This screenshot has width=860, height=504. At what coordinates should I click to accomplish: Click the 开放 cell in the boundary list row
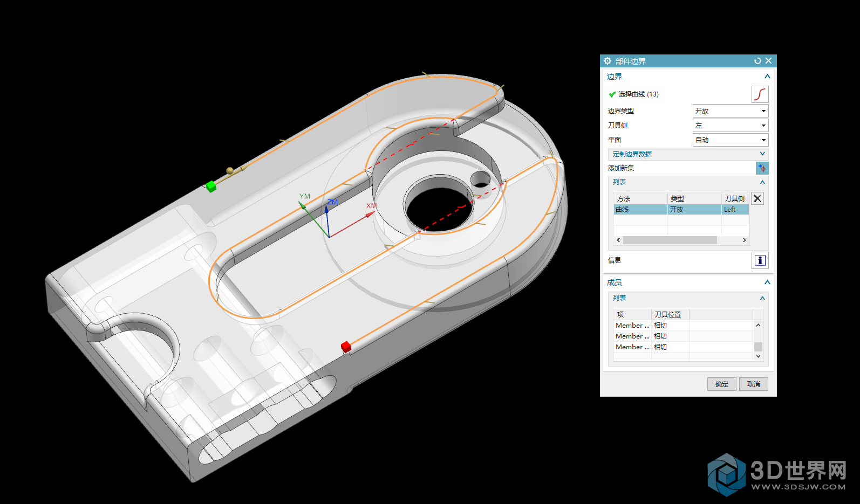tap(694, 210)
